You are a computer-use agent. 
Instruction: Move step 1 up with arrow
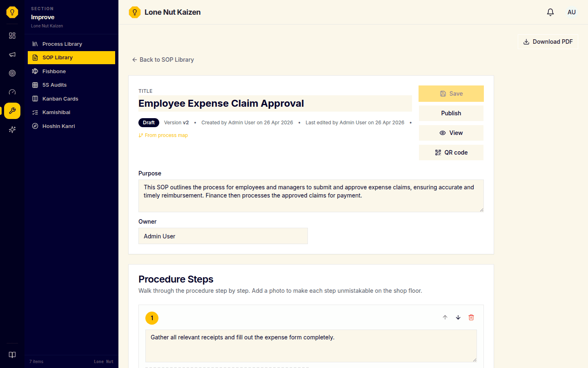coord(445,317)
